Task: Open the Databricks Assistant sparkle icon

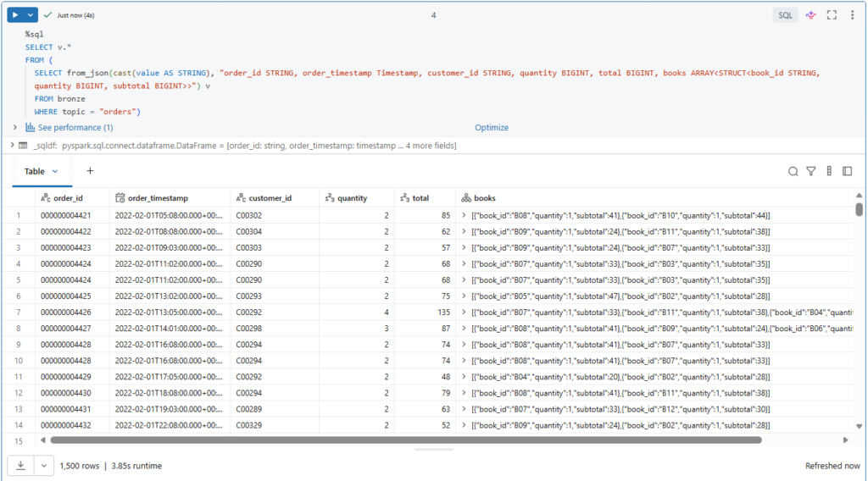Action: coord(810,15)
